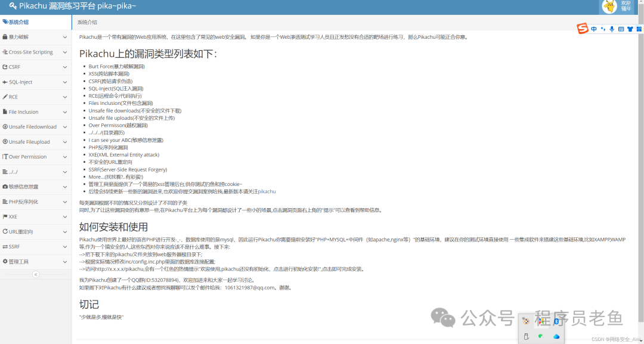Screen dimensions: 644x344
Task: Expand the 暴力破解 chevron
Action: pyautogui.click(x=65, y=37)
